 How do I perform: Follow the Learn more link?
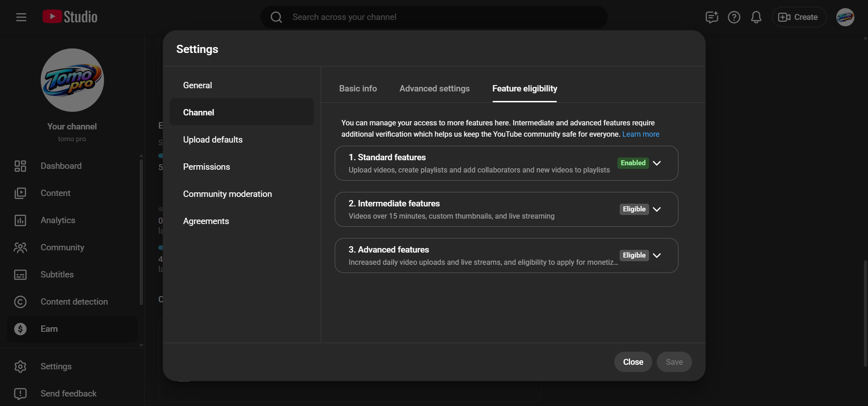[640, 134]
